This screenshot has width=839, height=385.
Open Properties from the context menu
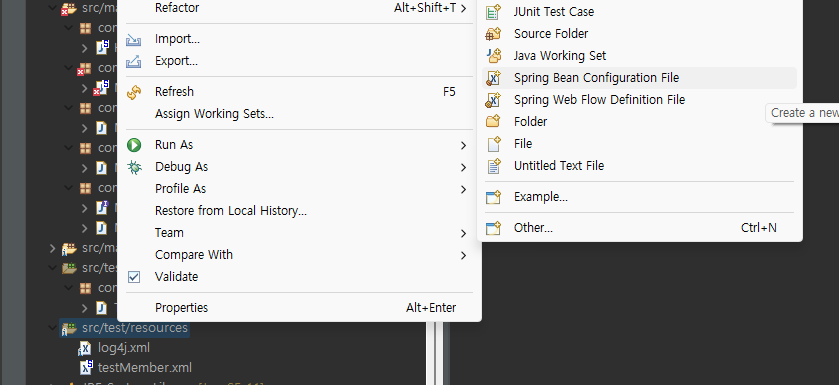click(181, 308)
